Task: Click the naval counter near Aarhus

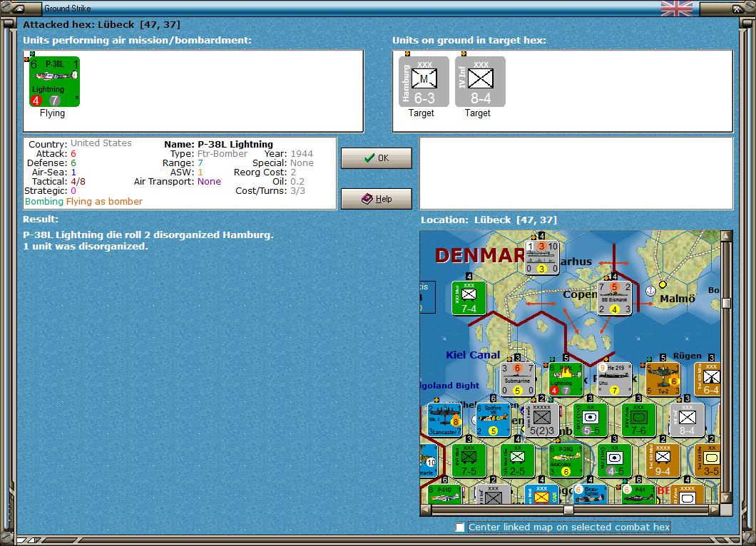Action: (x=542, y=257)
